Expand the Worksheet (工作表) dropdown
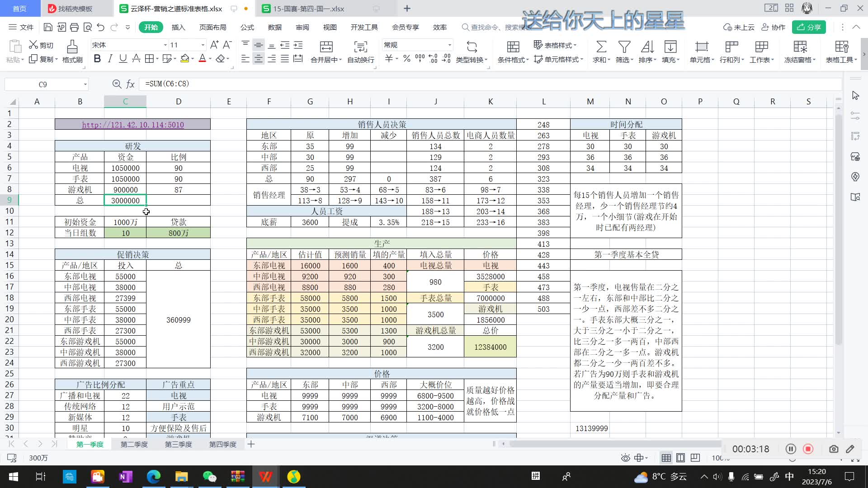868x488 pixels. tap(773, 60)
